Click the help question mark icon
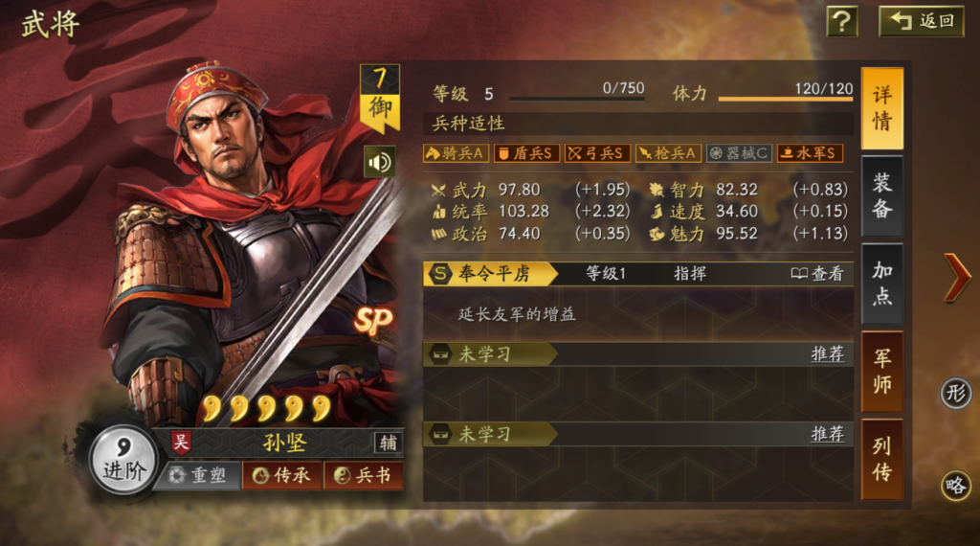 pyautogui.click(x=841, y=22)
